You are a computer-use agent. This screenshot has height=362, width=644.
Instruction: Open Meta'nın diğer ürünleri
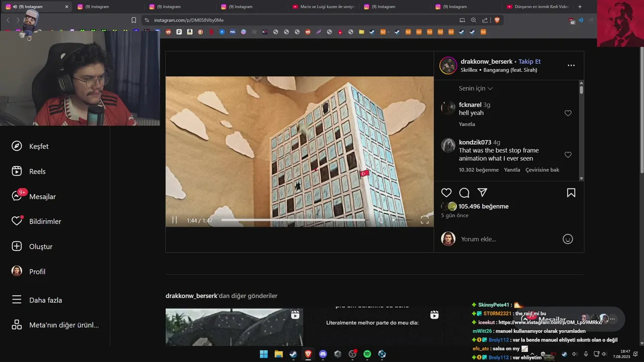pos(55,325)
